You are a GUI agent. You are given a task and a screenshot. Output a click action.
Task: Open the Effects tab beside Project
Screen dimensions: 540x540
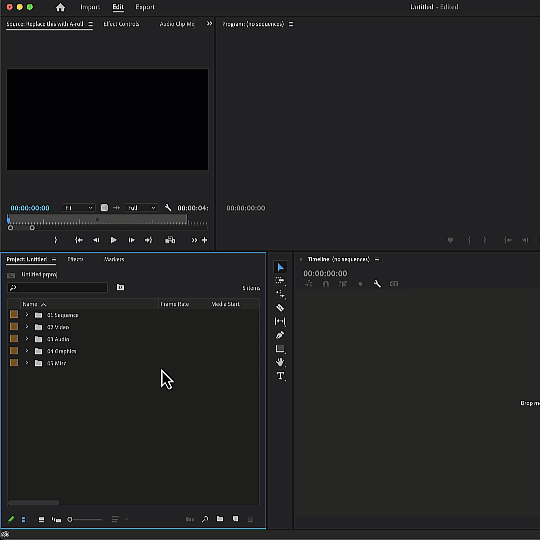75,259
